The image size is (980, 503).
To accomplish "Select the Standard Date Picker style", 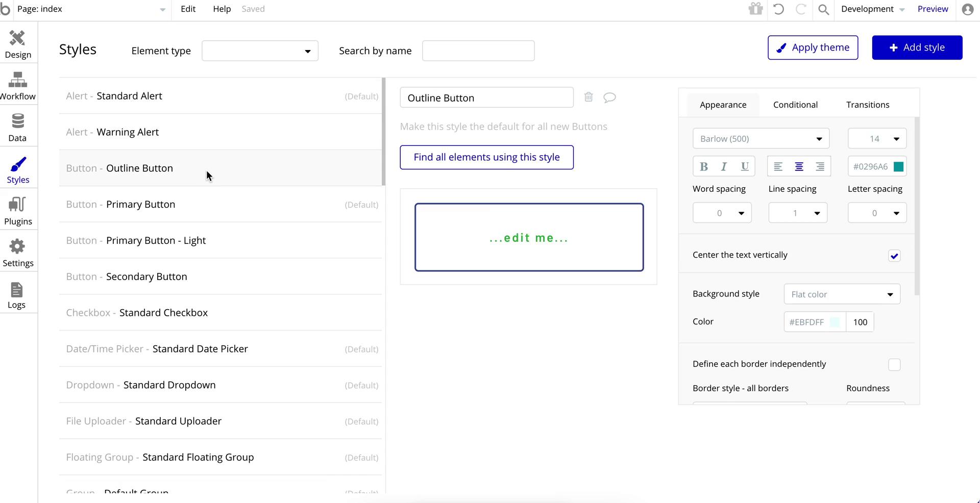I will tap(220, 349).
